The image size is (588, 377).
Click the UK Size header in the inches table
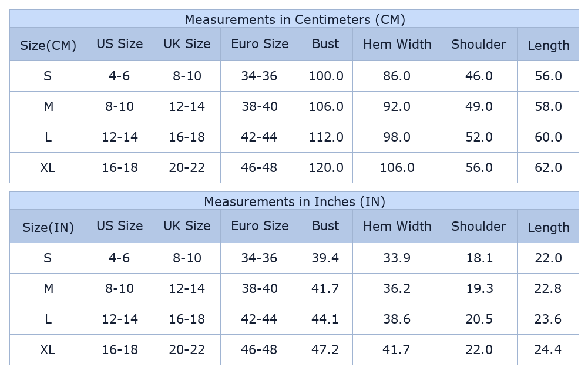pyautogui.click(x=187, y=226)
